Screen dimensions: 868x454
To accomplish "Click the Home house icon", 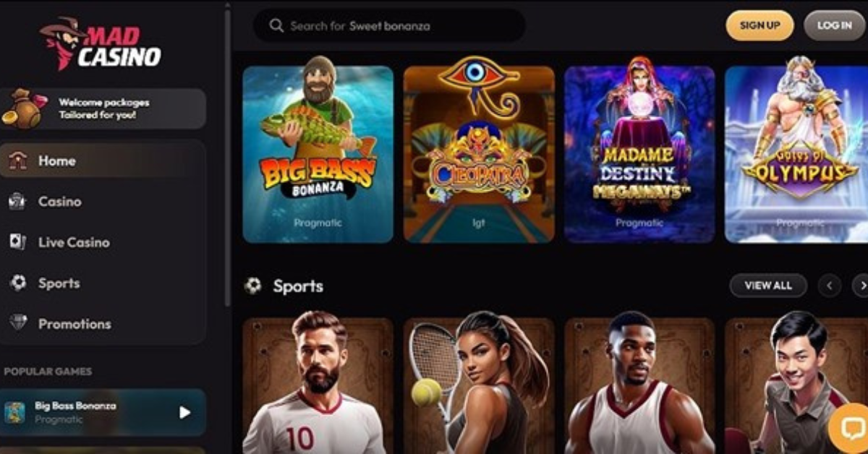I will [x=18, y=160].
